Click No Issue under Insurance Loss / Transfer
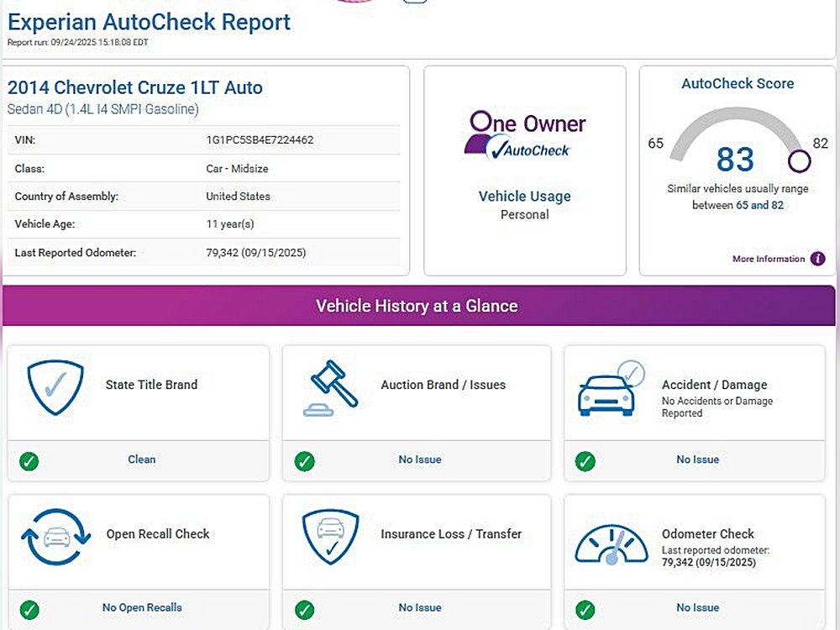Screen dimensions: 840x630 click(420, 607)
